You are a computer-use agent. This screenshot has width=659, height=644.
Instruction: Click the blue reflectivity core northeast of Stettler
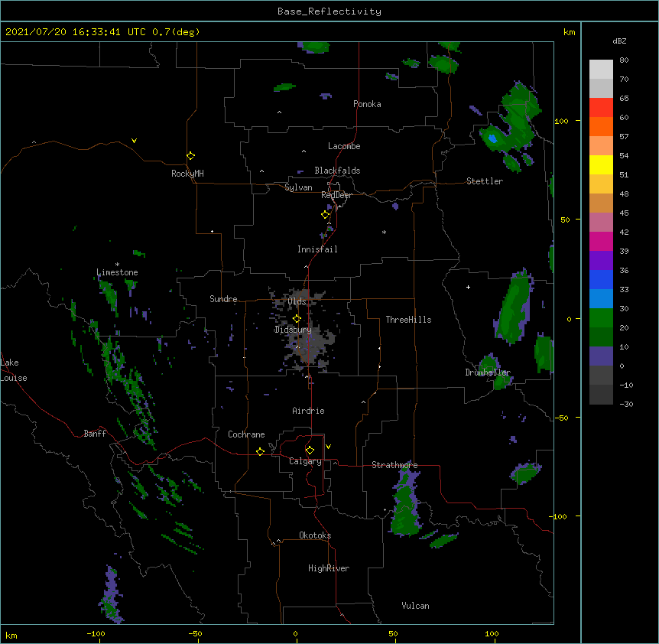492,138
